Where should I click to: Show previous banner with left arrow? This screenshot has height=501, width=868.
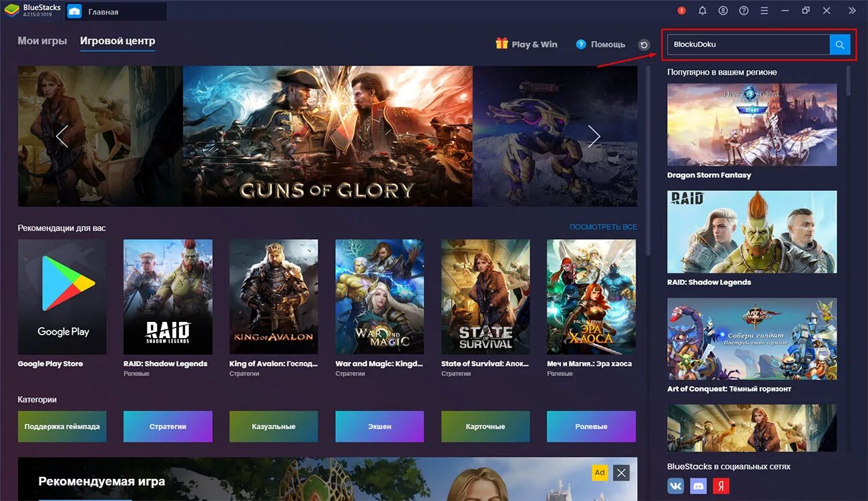point(62,136)
